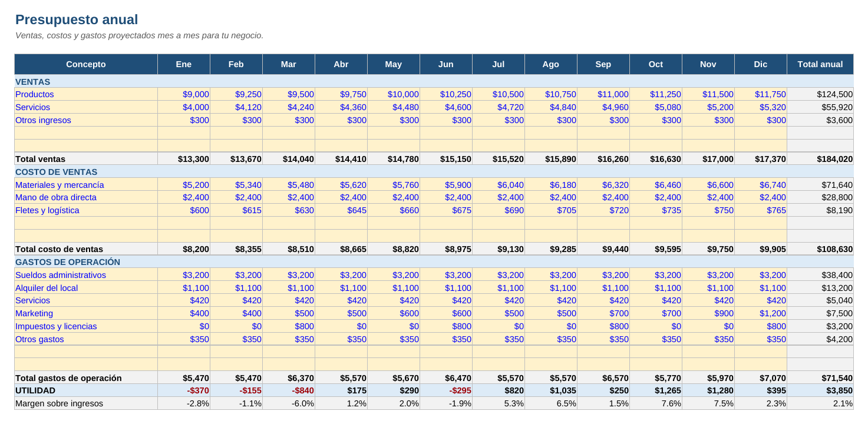Image resolution: width=868 pixels, height=424 pixels.
Task: Select Utilidad January value -$370
Action: pyautogui.click(x=184, y=390)
